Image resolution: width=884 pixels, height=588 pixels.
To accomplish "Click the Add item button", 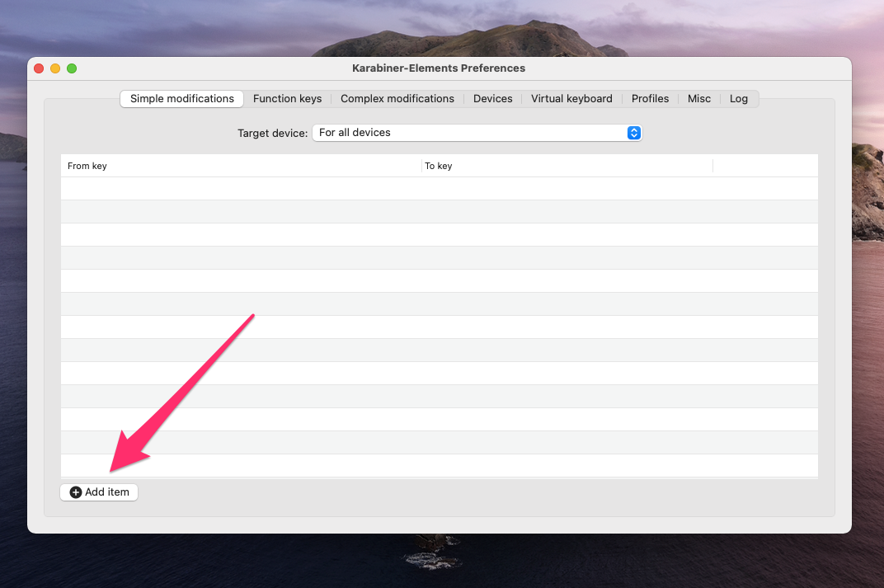I will pyautogui.click(x=99, y=492).
